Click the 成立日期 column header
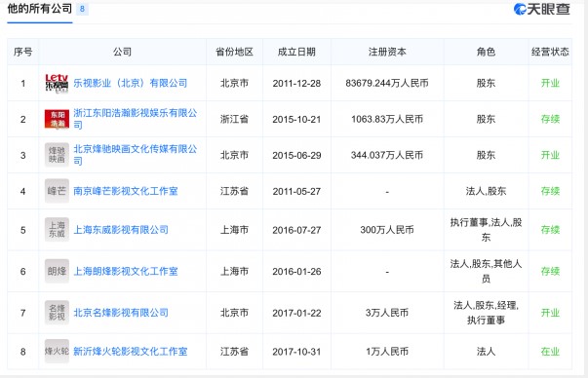This screenshot has width=588, height=378. (x=296, y=52)
